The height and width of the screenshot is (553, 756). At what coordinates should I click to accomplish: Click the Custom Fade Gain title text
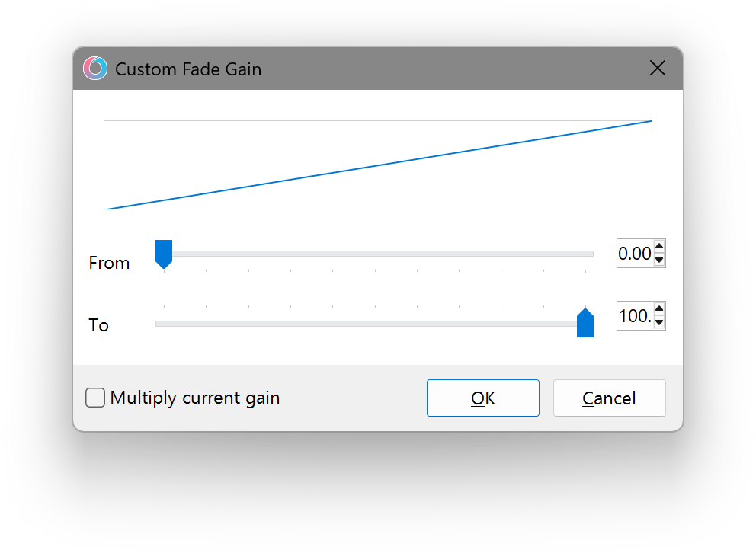coord(188,69)
